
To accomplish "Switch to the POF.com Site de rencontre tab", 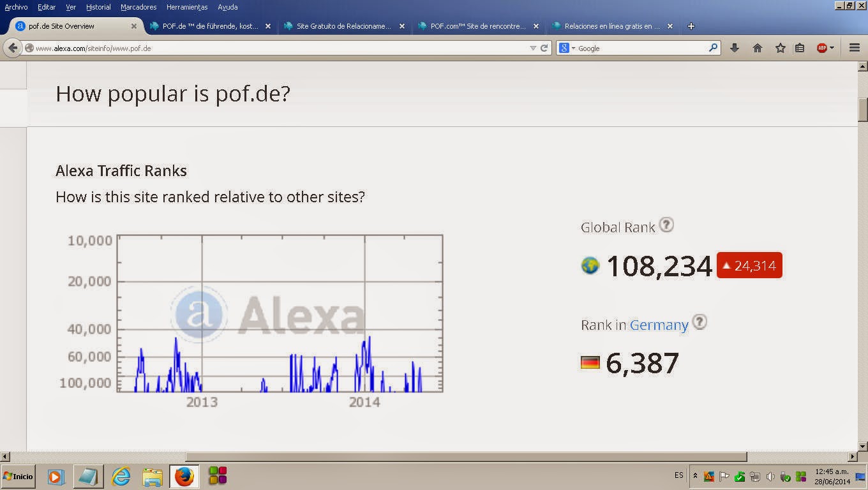I will pos(479,26).
